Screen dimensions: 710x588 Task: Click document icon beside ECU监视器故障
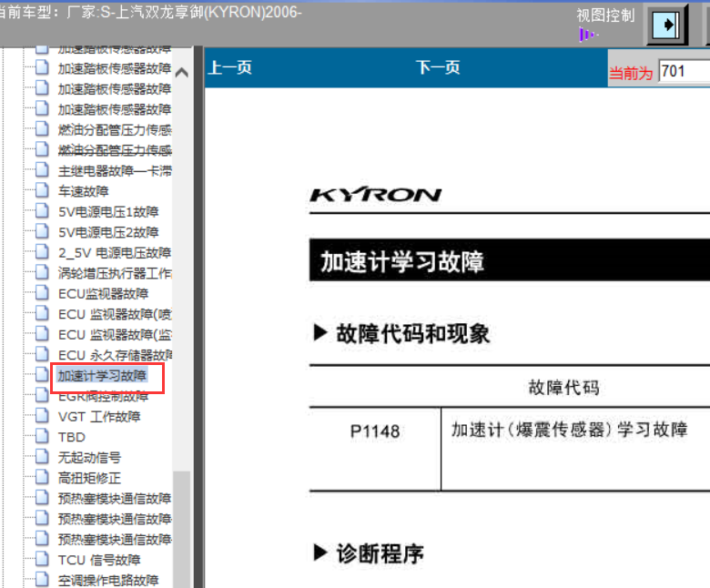(42, 293)
